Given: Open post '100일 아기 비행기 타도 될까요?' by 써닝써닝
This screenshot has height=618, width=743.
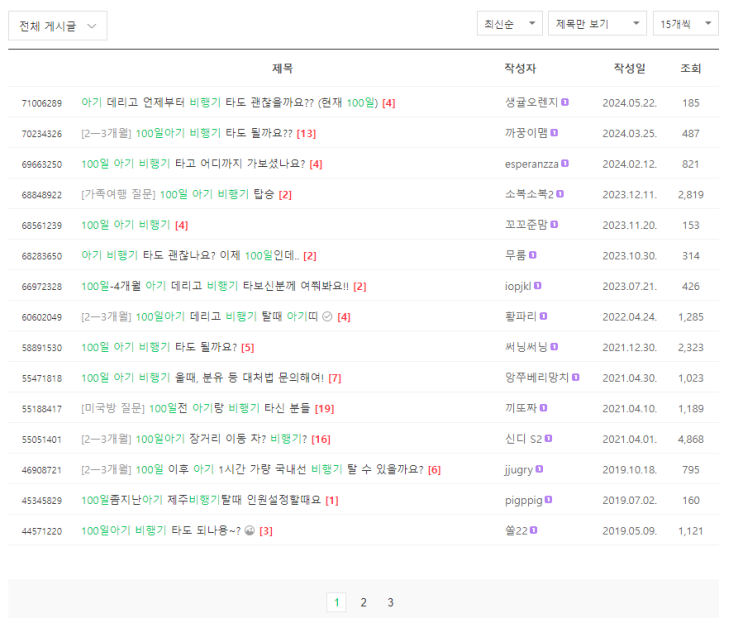Looking at the screenshot, I should 159,347.
